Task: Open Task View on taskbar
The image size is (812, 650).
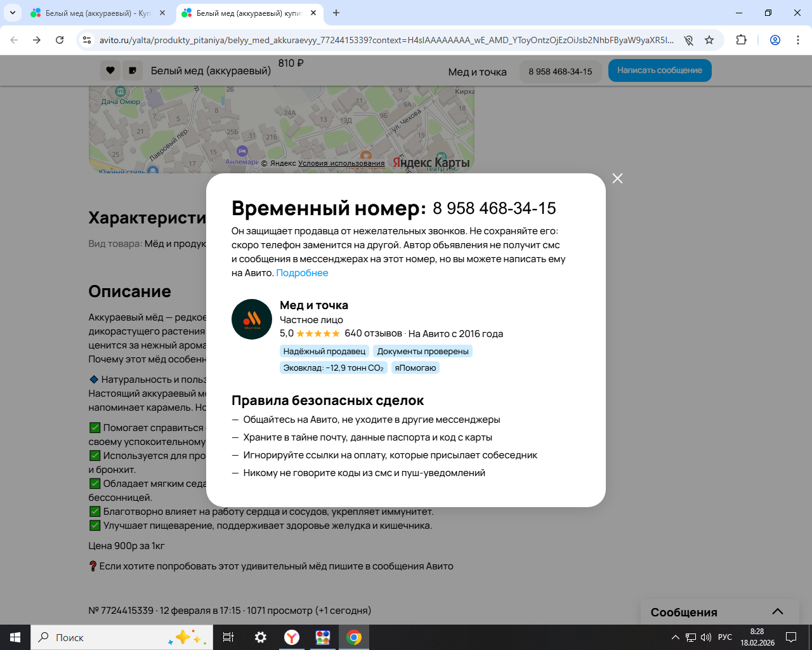Action: pos(228,637)
